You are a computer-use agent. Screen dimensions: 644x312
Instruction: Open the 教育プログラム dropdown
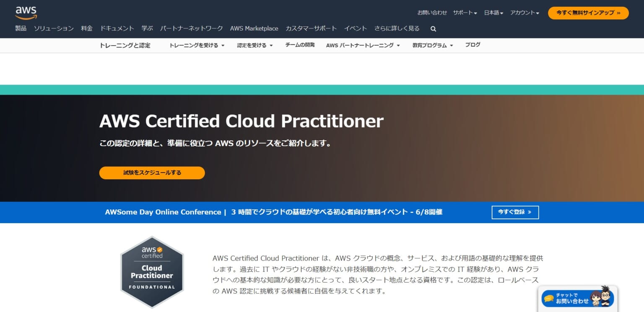coord(430,45)
